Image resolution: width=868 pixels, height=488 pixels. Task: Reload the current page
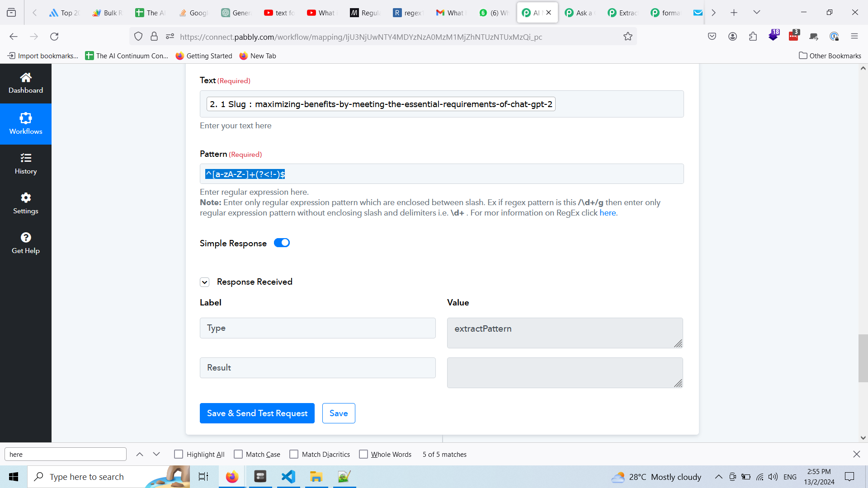(x=54, y=37)
